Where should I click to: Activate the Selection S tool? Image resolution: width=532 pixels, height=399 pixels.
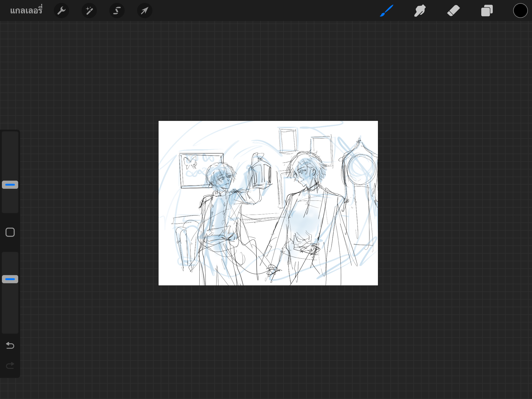coord(117,11)
